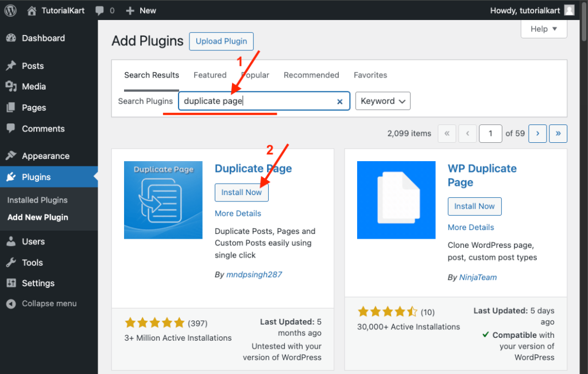Image resolution: width=588 pixels, height=374 pixels.
Task: Switch to Search Results tab
Action: [x=152, y=75]
